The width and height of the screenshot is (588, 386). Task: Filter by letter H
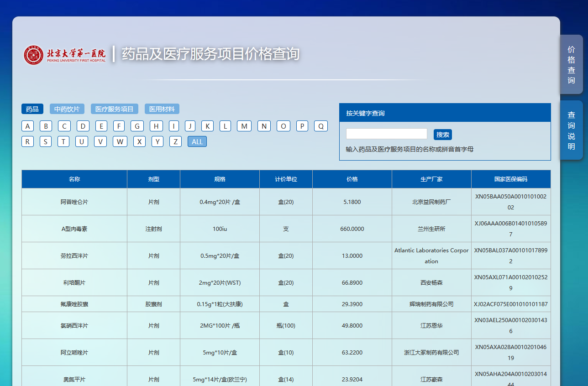coord(156,126)
